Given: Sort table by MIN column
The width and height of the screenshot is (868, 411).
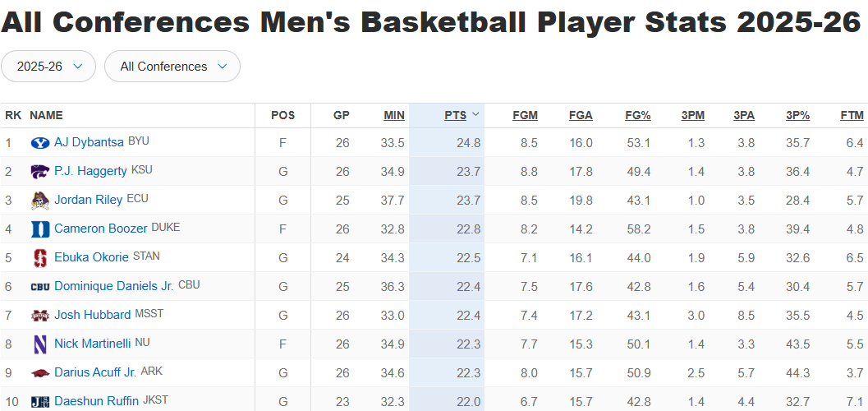Looking at the screenshot, I should (393, 115).
